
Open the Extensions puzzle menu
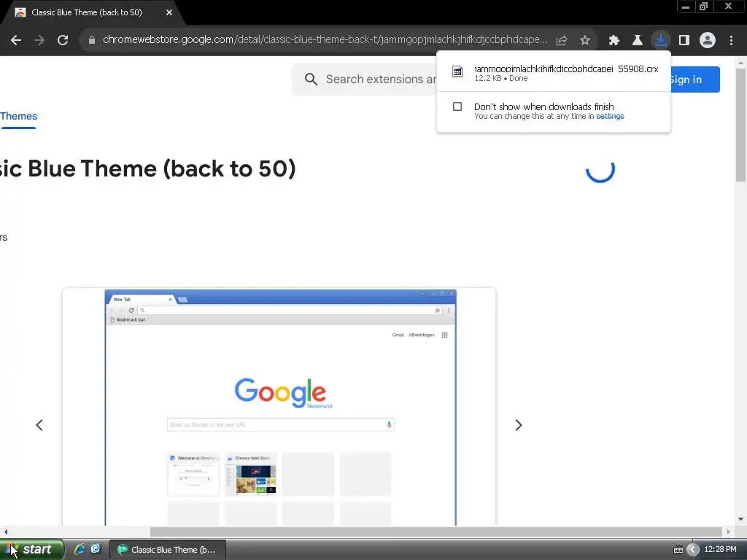click(614, 40)
